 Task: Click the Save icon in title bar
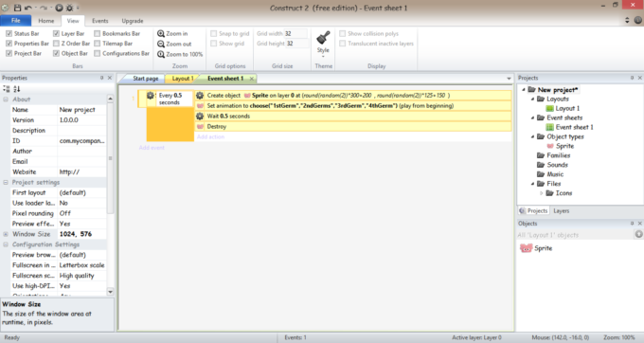click(17, 8)
